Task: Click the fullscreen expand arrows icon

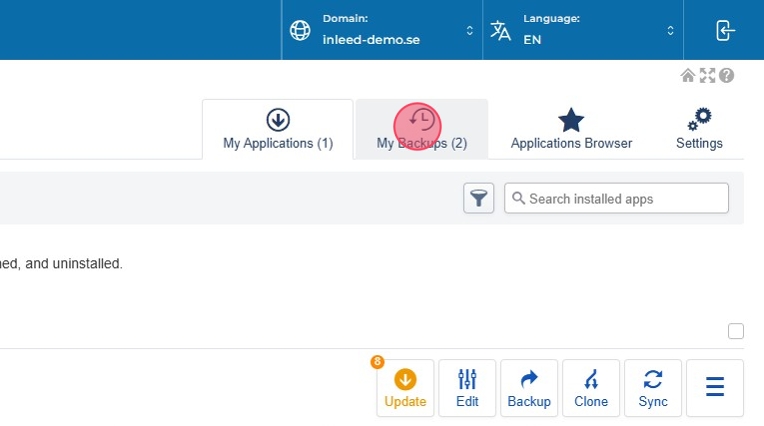Action: 707,76
